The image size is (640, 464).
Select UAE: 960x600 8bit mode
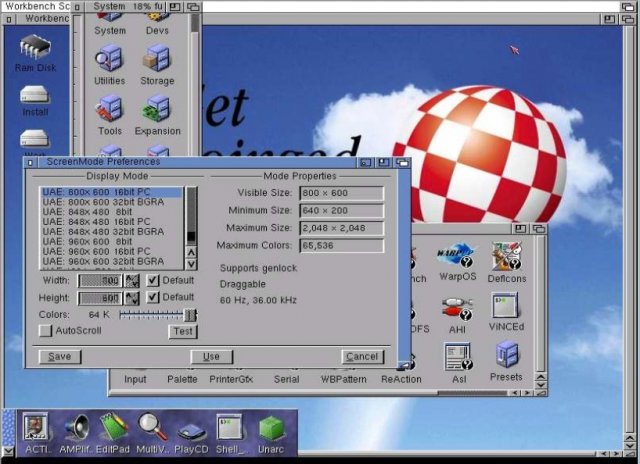point(112,241)
